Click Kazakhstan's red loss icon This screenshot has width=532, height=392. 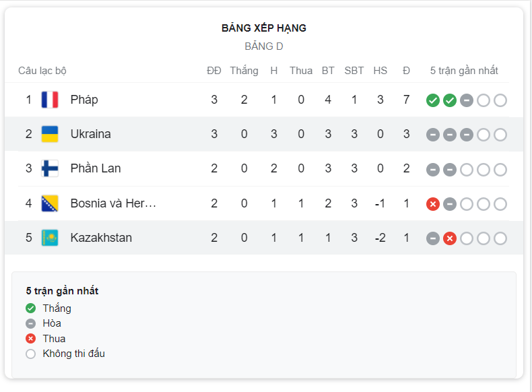point(450,238)
